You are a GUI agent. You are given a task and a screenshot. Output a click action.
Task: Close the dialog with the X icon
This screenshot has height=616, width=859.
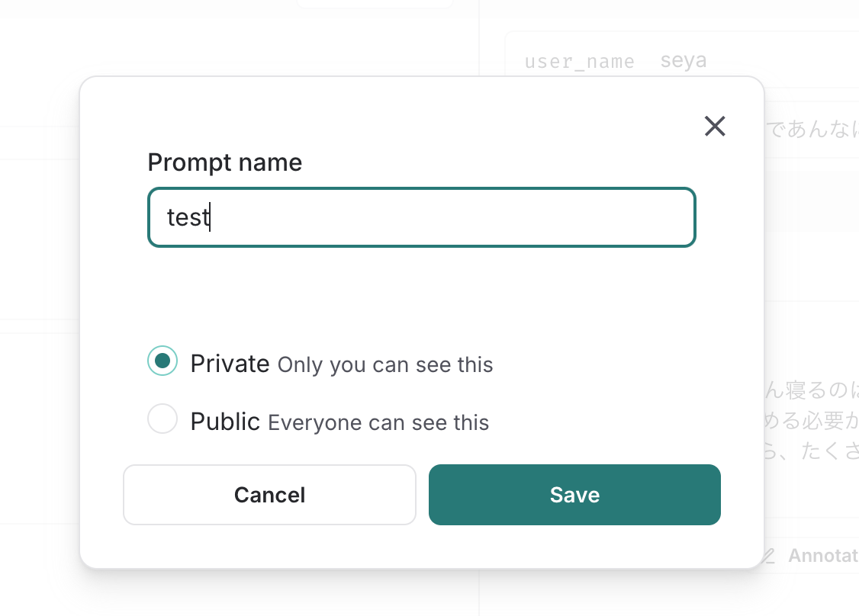coord(714,126)
